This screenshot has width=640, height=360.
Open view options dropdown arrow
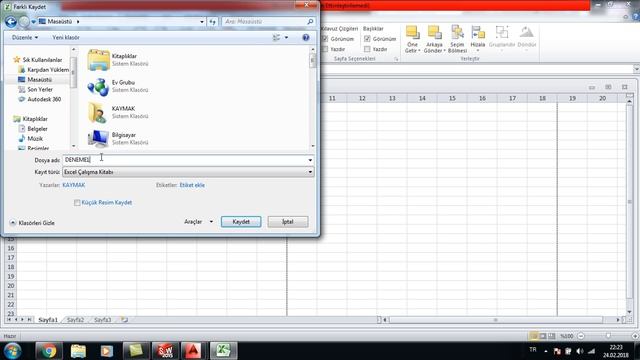[286, 38]
